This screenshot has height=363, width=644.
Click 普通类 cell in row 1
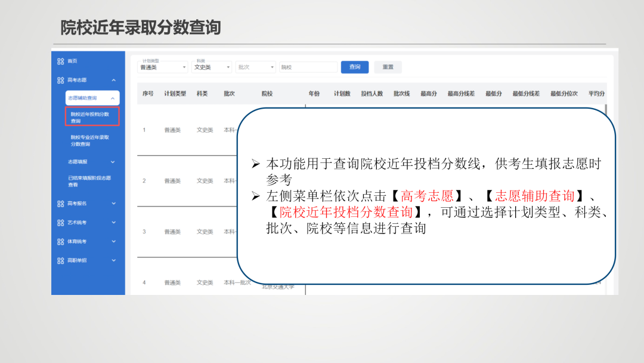click(172, 130)
